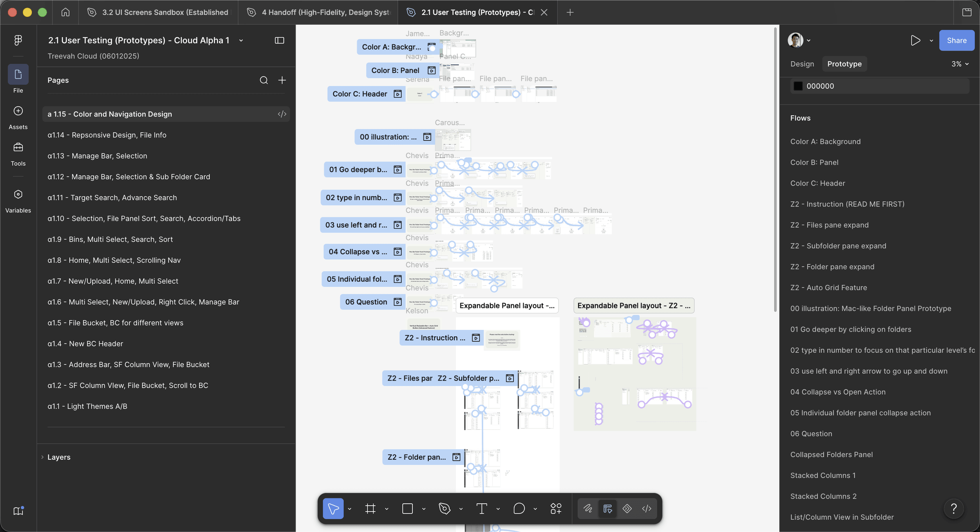Select the Comment tool
Screen dimensions: 980x532
tap(519, 508)
